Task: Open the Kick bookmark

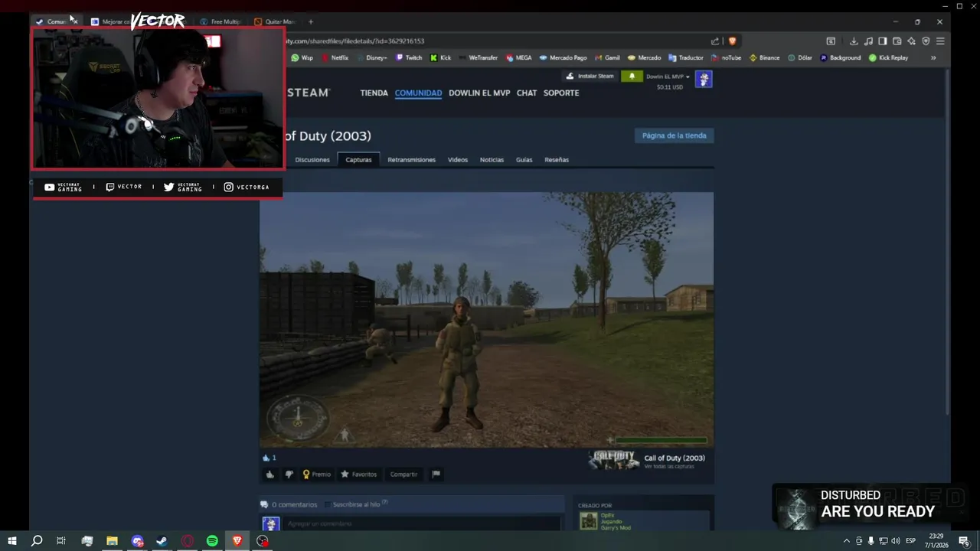Action: [441, 58]
